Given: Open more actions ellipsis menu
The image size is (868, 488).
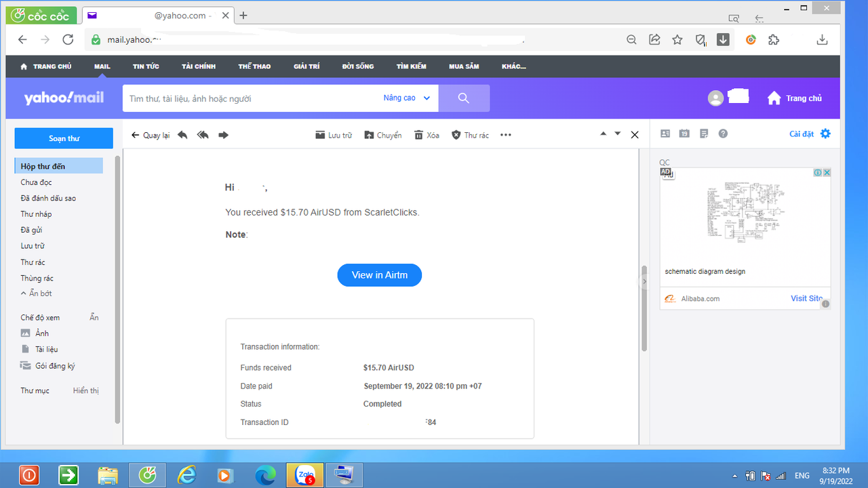Looking at the screenshot, I should click(x=505, y=135).
